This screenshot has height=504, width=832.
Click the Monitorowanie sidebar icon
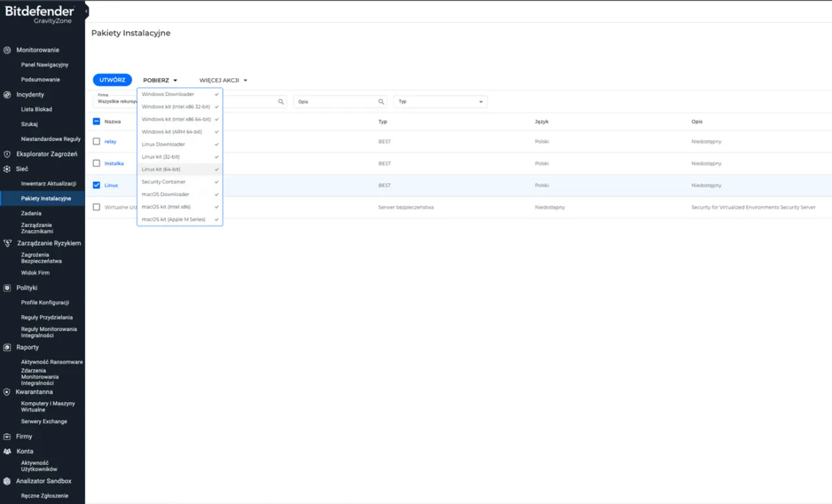(x=7, y=50)
